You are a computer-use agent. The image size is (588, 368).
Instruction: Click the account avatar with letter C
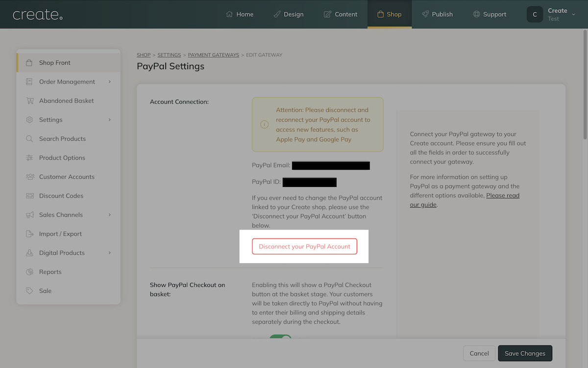click(535, 14)
